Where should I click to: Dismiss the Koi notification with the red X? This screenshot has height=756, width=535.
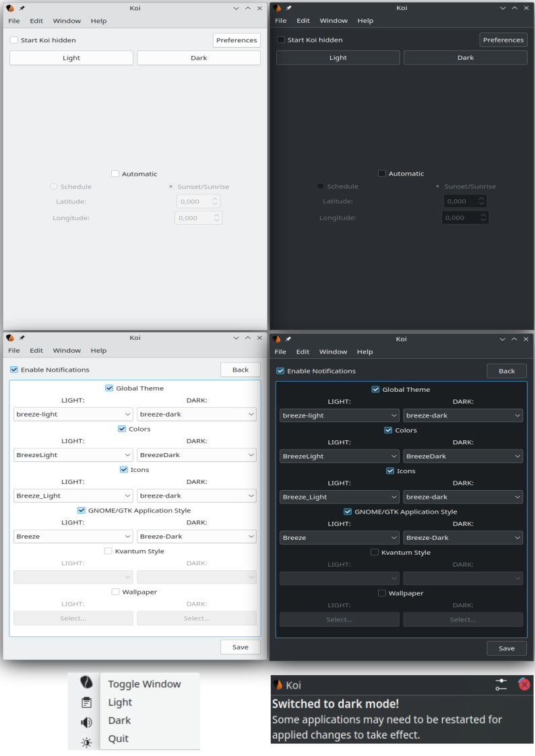pyautogui.click(x=524, y=684)
